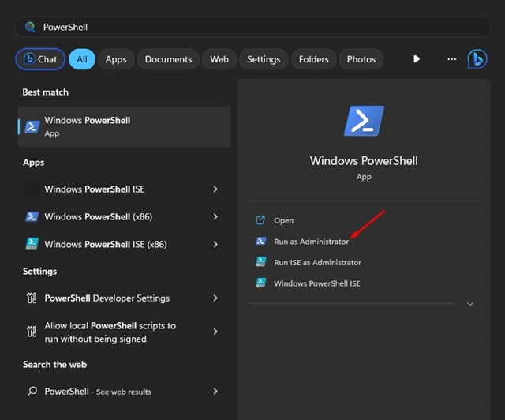Image resolution: width=505 pixels, height=420 pixels.
Task: Click the PowerShell search input field
Action: pos(252,27)
